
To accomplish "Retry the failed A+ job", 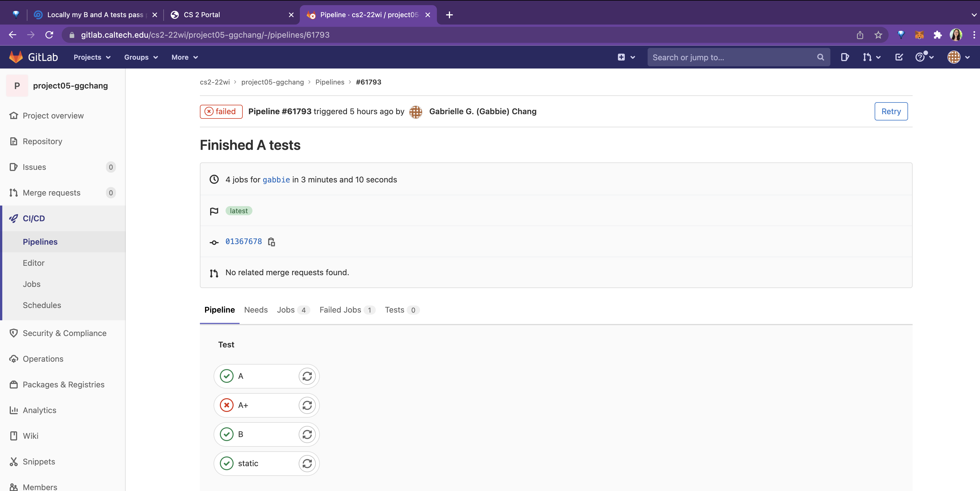I will 307,405.
